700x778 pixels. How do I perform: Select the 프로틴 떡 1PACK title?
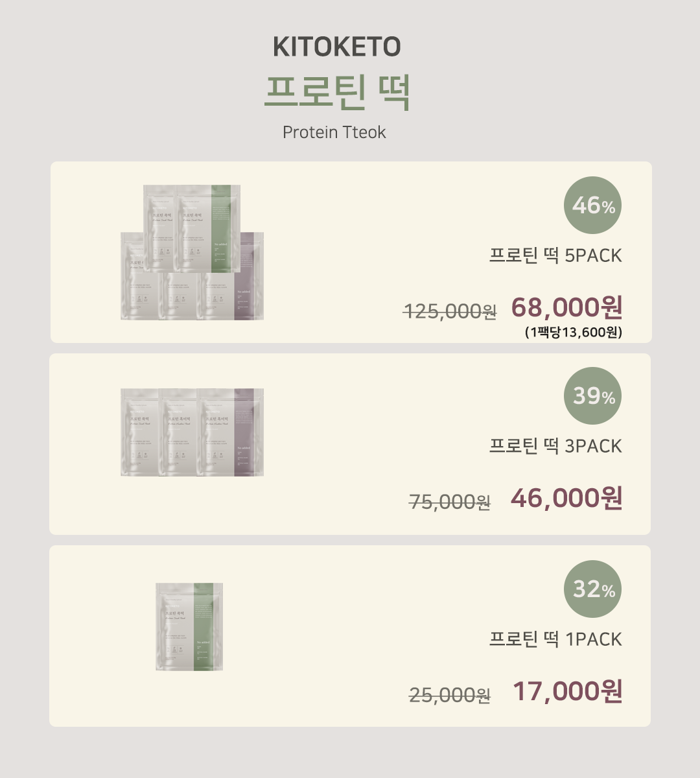click(555, 639)
